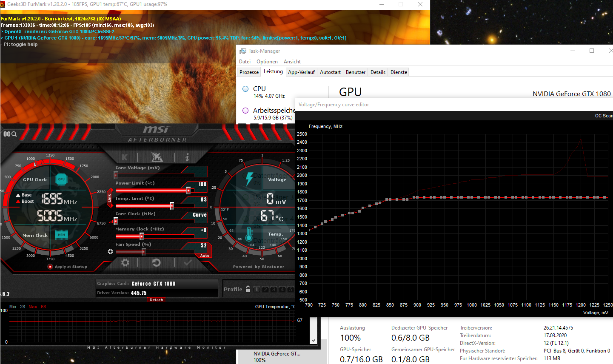This screenshot has height=364, width=613.
Task: Open the information i icon in Afterburner
Action: point(187,157)
